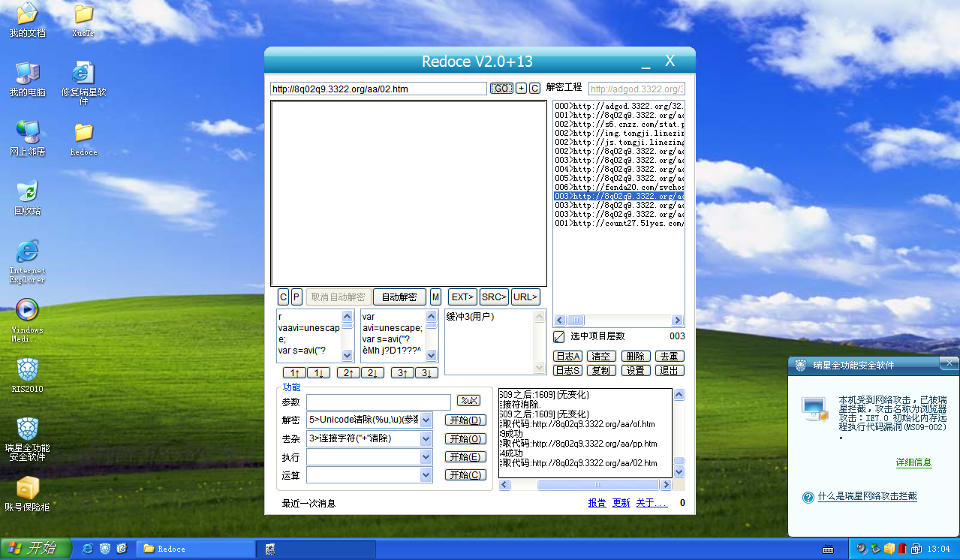This screenshot has height=560, width=960.
Task: Click the SRC> button
Action: 494,297
